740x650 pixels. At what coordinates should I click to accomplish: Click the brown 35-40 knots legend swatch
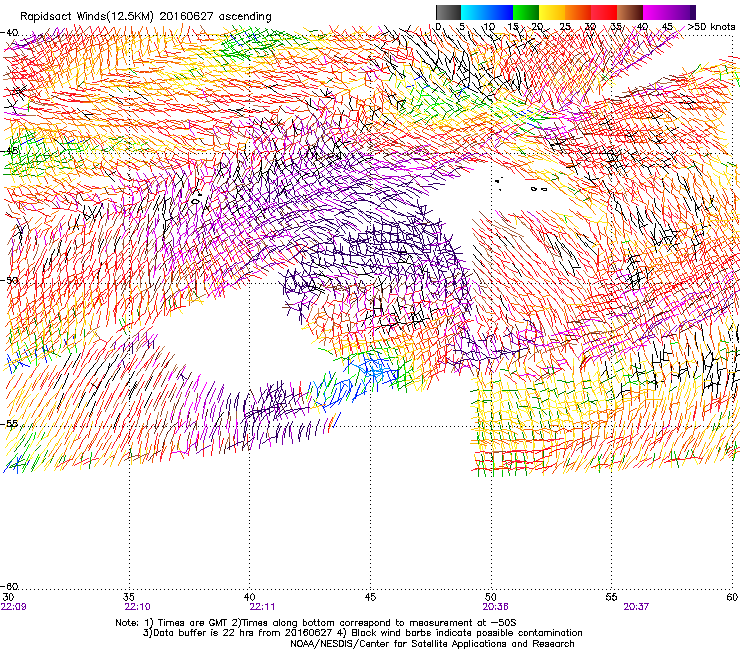[x=630, y=12]
